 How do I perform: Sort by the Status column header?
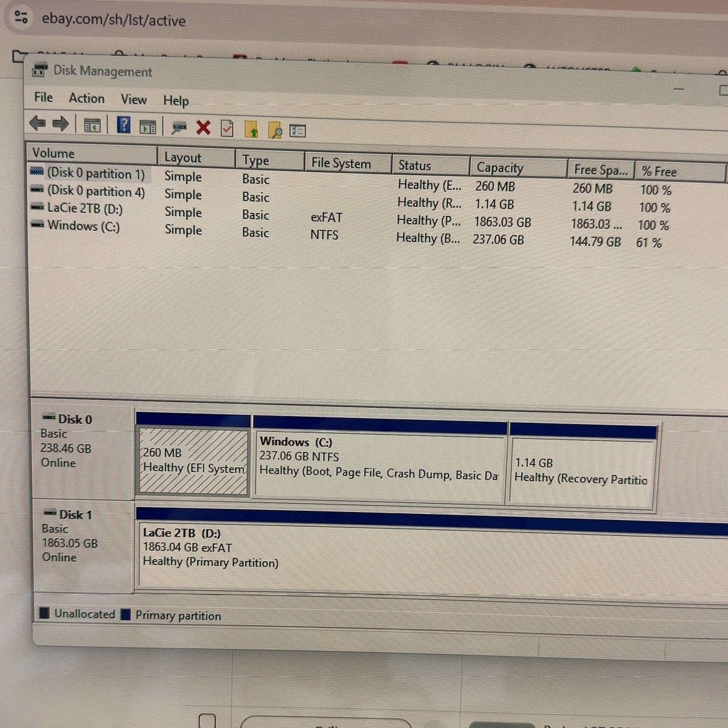pos(431,165)
